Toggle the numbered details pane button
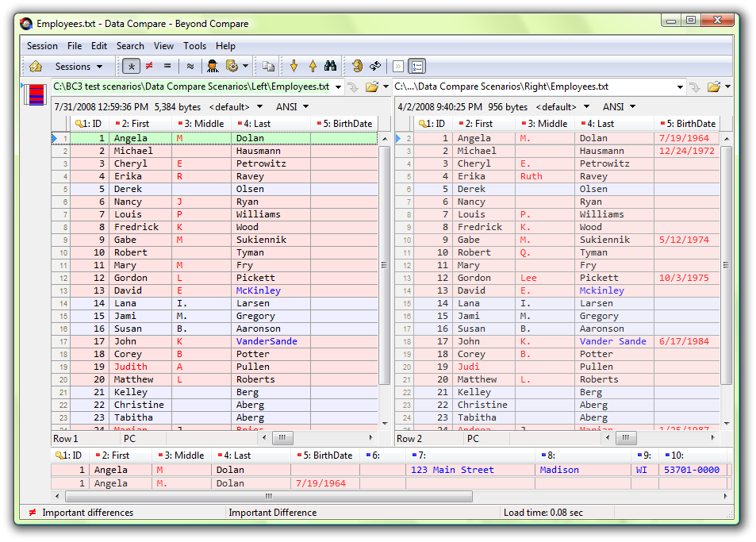This screenshot has width=756, height=542. 417,66
